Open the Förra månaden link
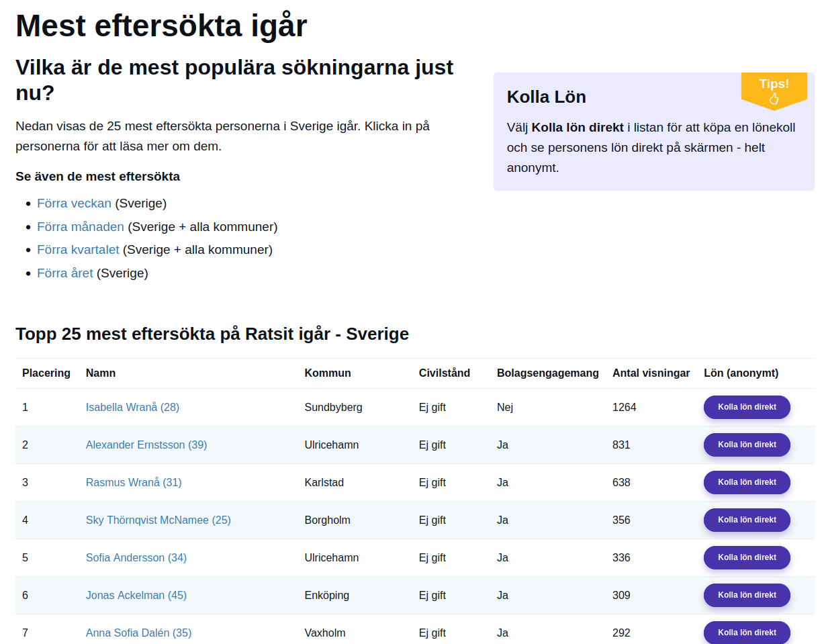This screenshot has height=644, width=824. 81,227
